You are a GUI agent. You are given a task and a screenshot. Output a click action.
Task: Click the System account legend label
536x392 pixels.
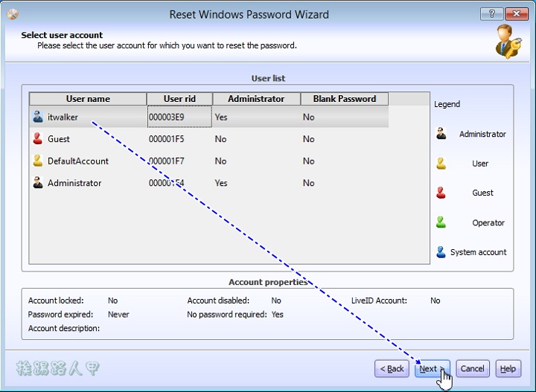[478, 252]
